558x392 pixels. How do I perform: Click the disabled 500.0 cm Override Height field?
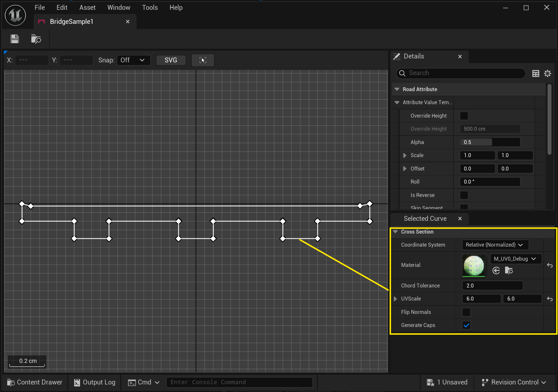click(x=490, y=129)
